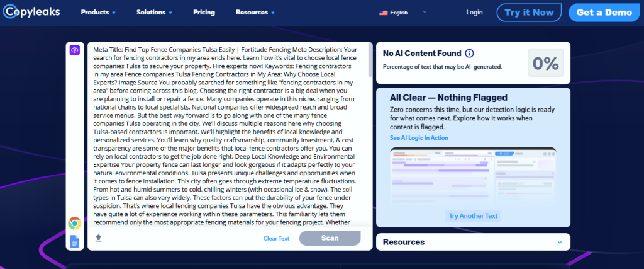This screenshot has height=269, width=644.
Task: Open the Resources nav dropdown
Action: [255, 13]
